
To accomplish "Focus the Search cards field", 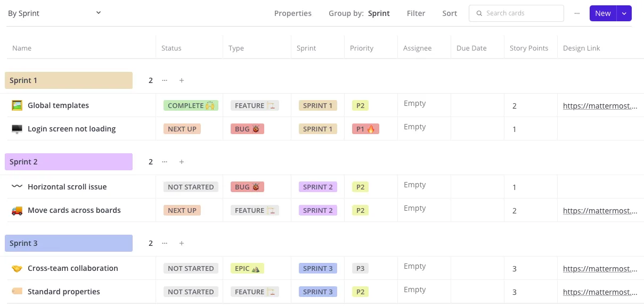I will pyautogui.click(x=516, y=13).
